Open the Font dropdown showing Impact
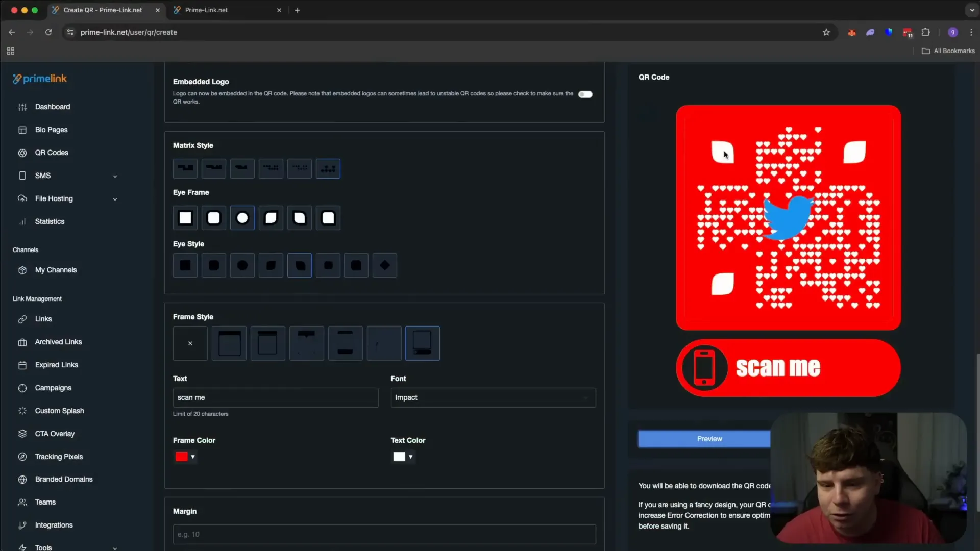This screenshot has width=980, height=551. [493, 397]
